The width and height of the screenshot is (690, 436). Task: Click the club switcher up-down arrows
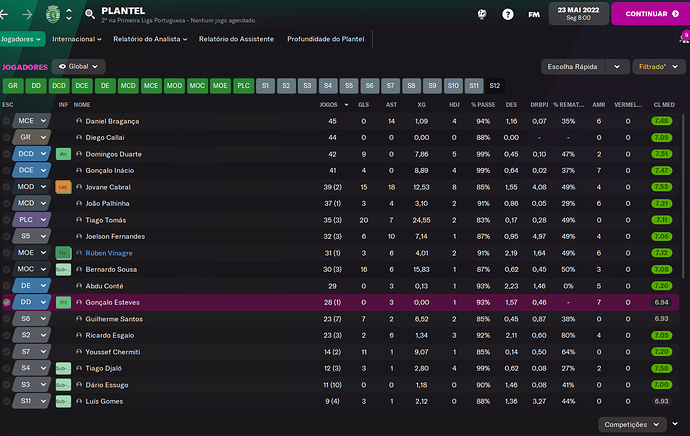(x=69, y=14)
